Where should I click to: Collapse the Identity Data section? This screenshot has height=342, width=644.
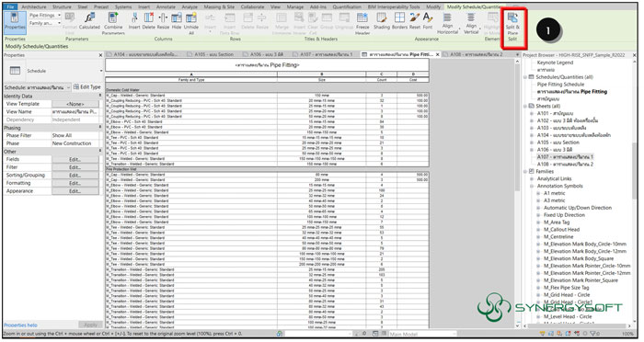100,96
